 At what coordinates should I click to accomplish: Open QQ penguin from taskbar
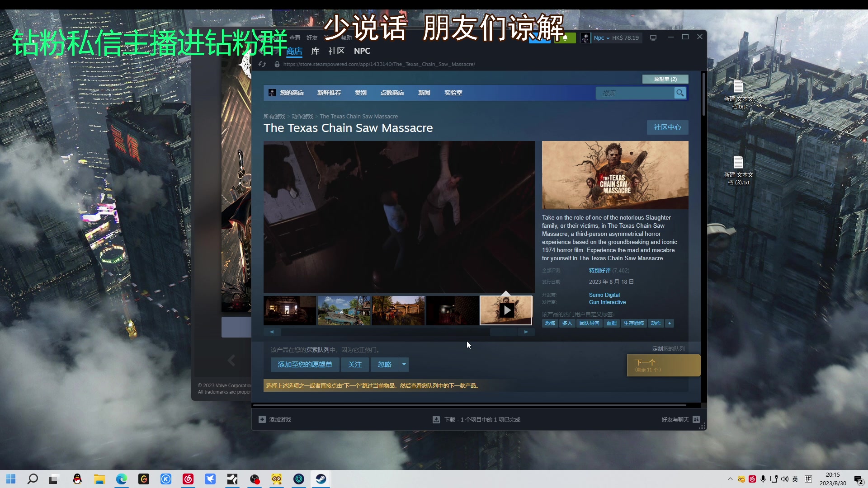point(77,479)
